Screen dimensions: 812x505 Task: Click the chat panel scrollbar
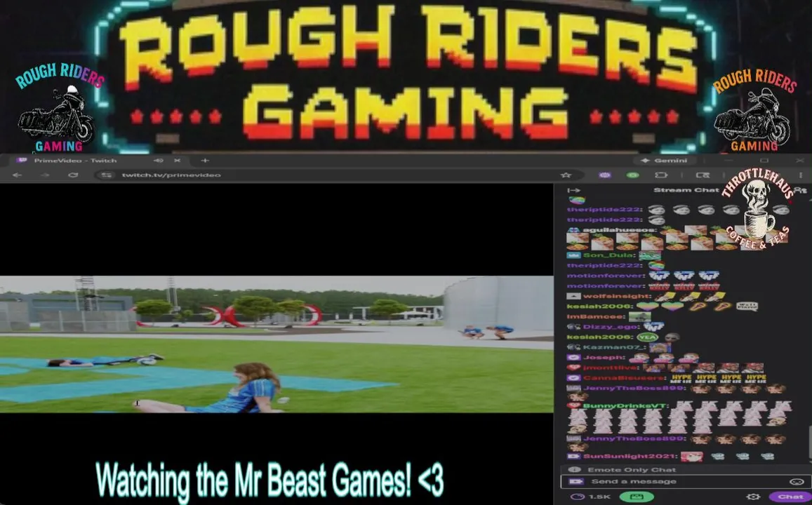point(809,443)
